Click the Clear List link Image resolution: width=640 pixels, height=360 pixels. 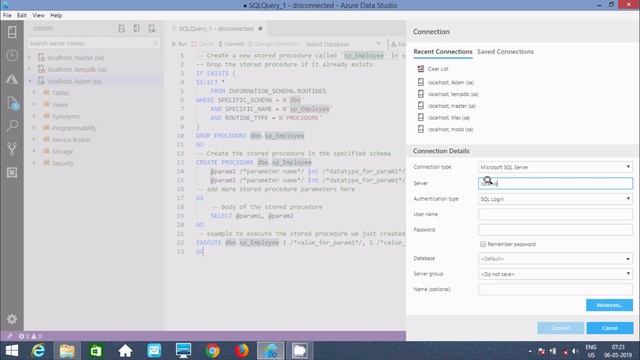coord(438,69)
